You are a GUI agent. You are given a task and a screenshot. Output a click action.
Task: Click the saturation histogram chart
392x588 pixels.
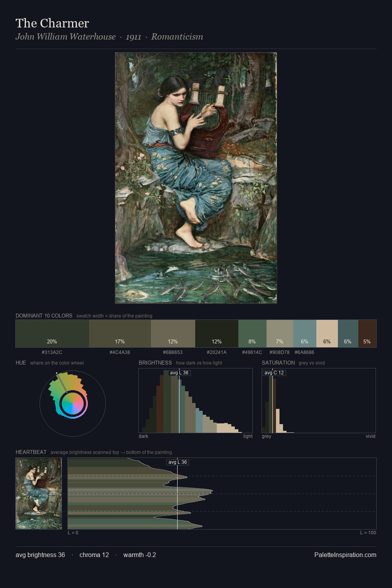[319, 401]
